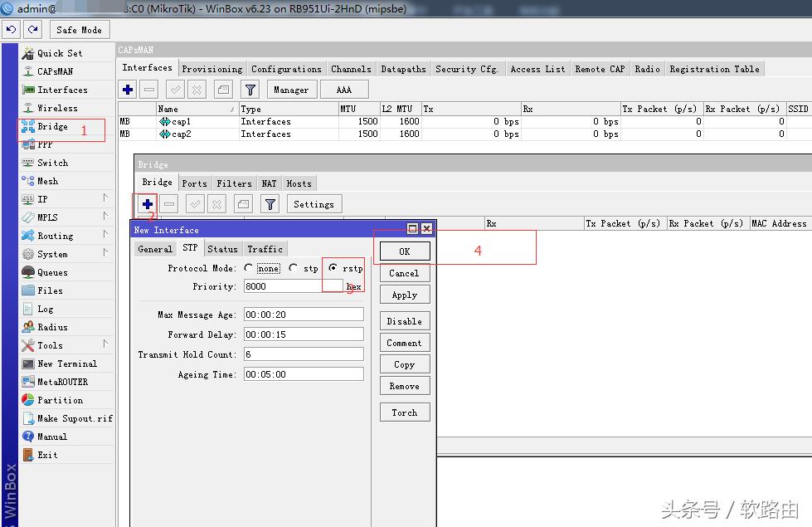Click the comment icon in Bridge toolbar

point(243,203)
